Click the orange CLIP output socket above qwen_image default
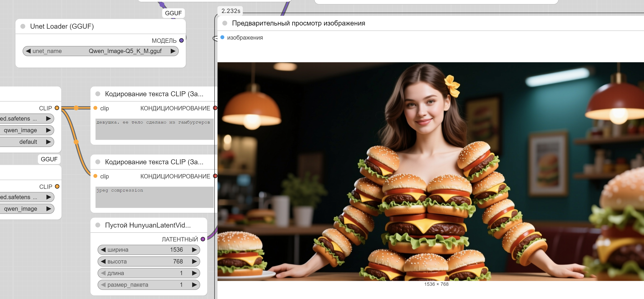This screenshot has height=299, width=644. (57, 108)
